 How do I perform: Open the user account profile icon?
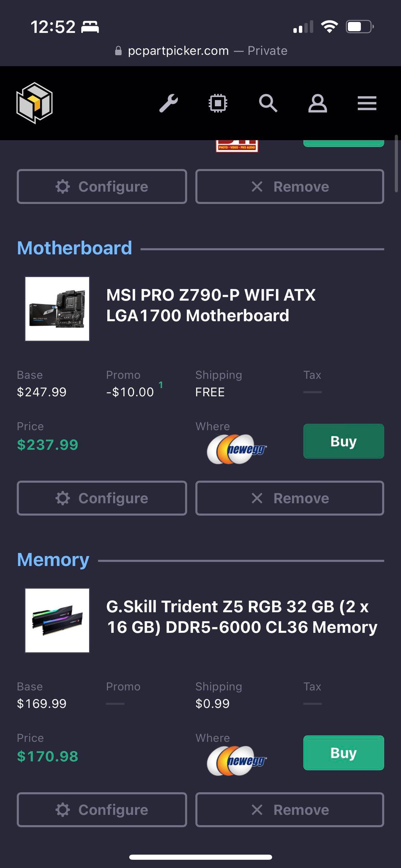click(x=317, y=103)
